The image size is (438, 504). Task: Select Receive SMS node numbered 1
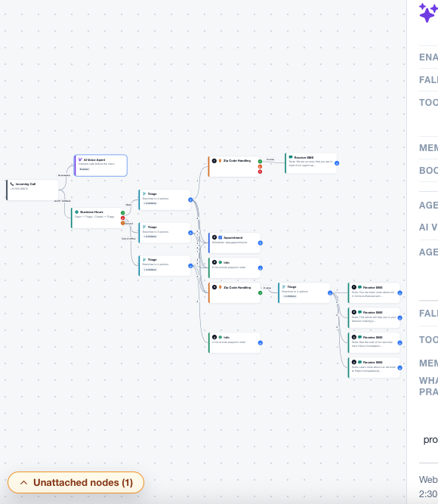(374, 293)
